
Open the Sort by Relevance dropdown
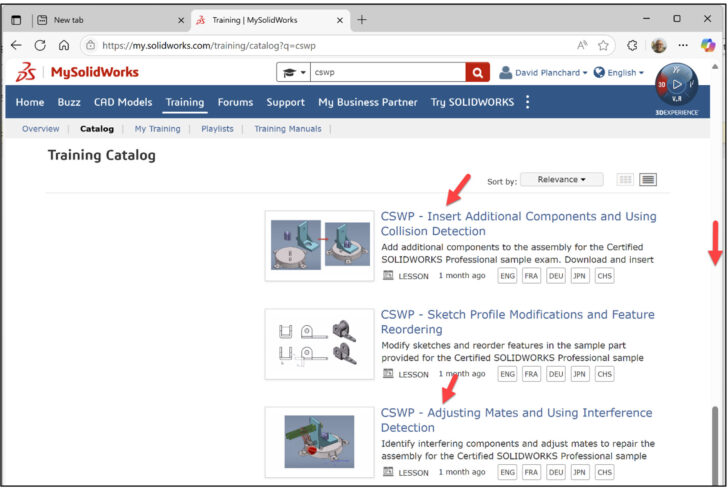pyautogui.click(x=561, y=179)
